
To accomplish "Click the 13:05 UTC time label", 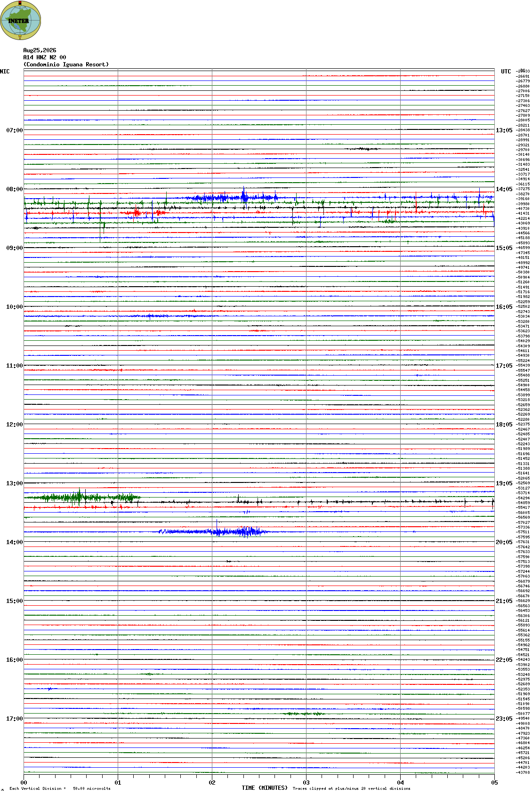I will [x=504, y=130].
